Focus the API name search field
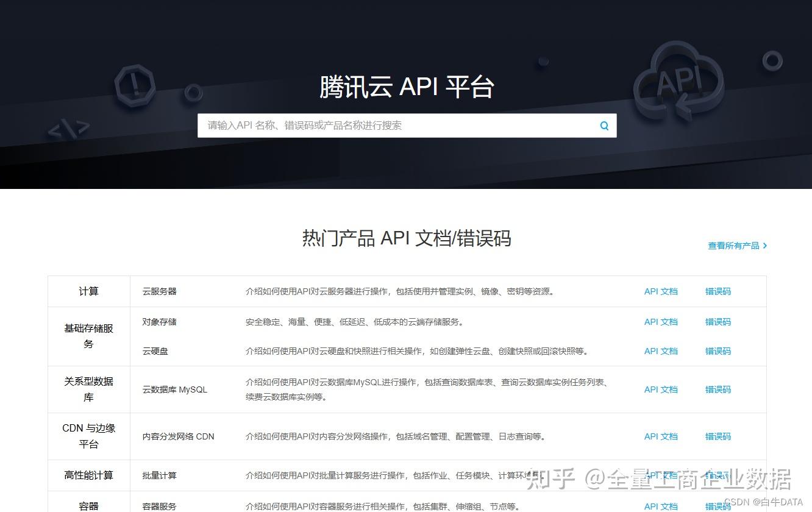This screenshot has width=812, height=512. click(407, 126)
